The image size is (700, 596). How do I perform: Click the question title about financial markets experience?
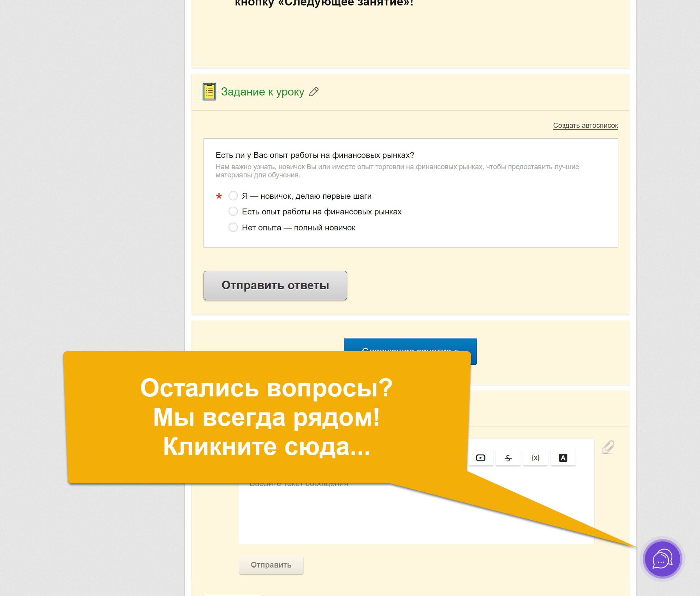(315, 155)
